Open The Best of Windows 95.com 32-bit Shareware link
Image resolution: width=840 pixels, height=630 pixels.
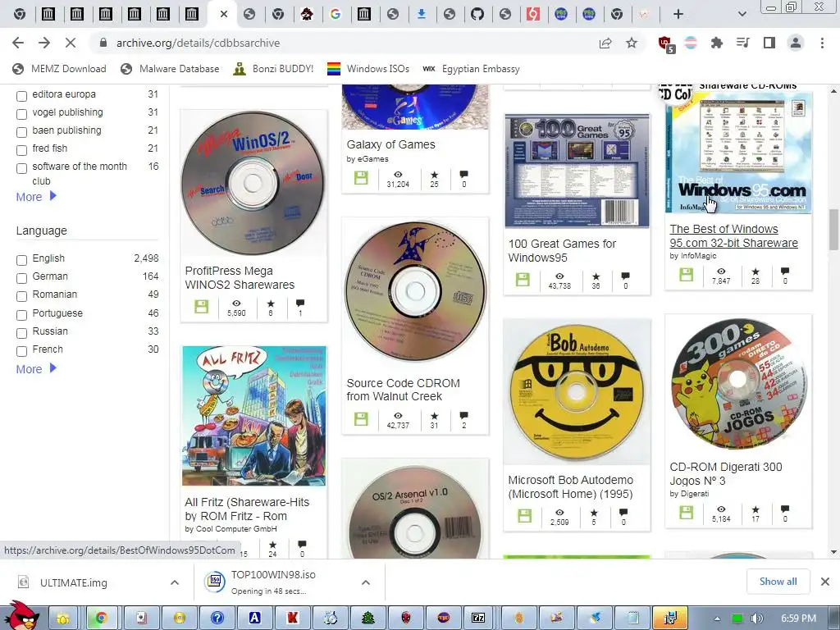click(x=733, y=235)
